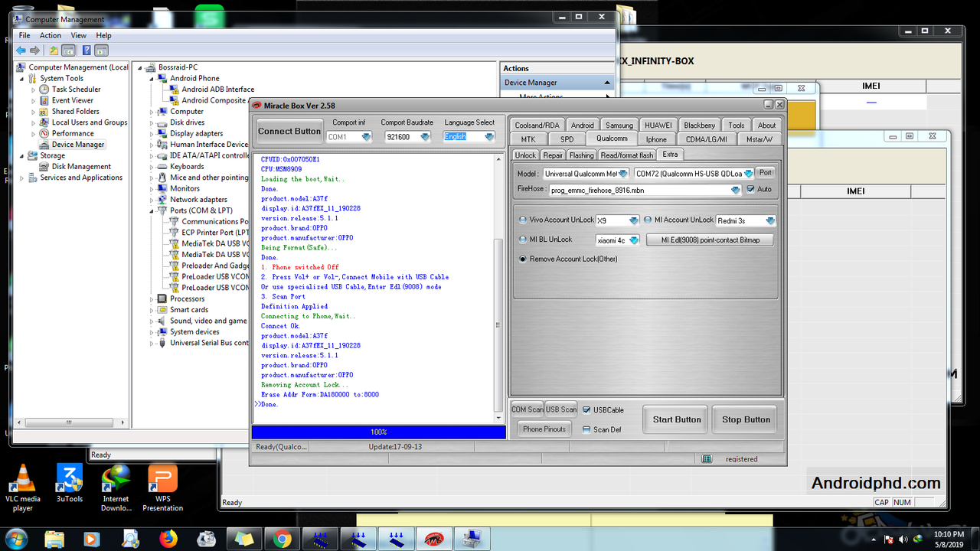The height and width of the screenshot is (551, 980).
Task: Open the 3uTools desktop shortcut
Action: (x=70, y=484)
